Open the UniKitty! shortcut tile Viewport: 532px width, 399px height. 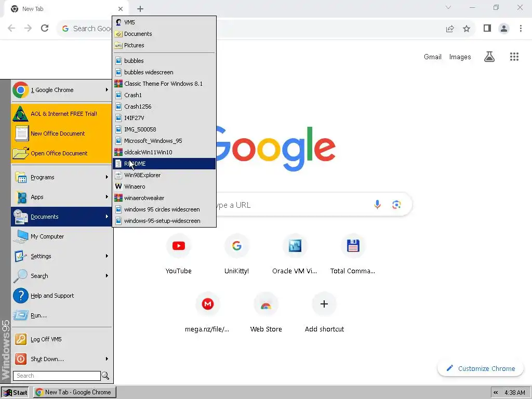[x=236, y=254]
